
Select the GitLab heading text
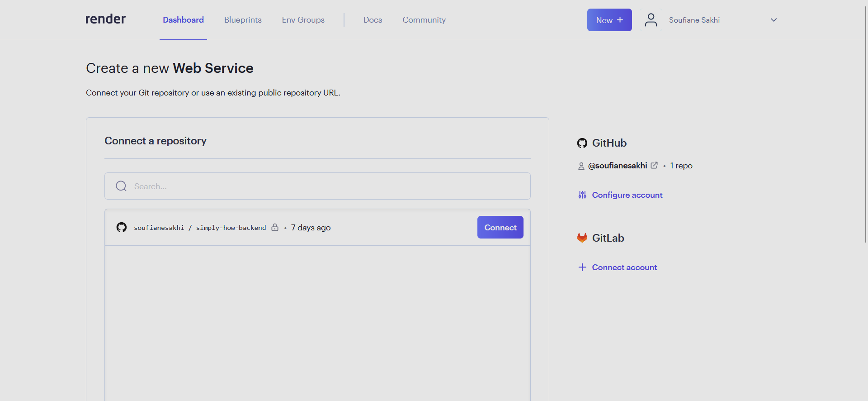(x=608, y=238)
